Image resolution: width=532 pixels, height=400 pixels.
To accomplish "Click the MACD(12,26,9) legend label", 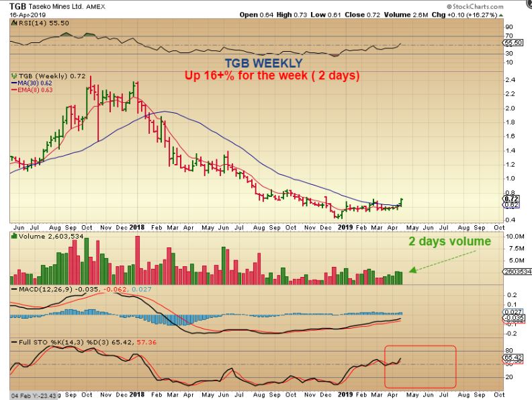I will (46, 289).
